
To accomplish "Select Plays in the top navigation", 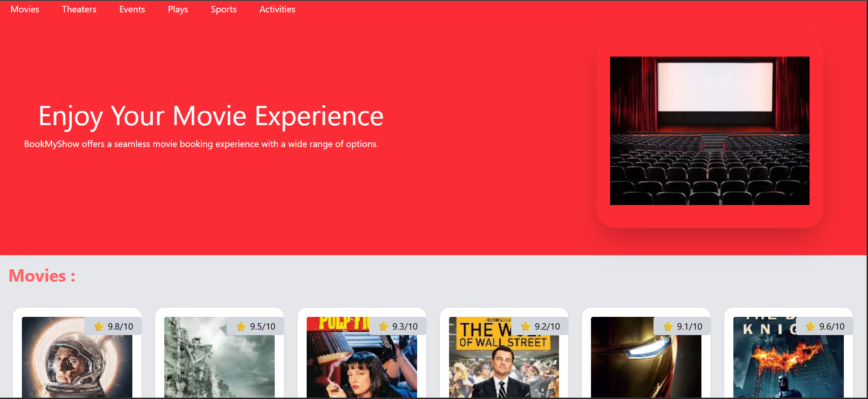I will pyautogui.click(x=178, y=9).
